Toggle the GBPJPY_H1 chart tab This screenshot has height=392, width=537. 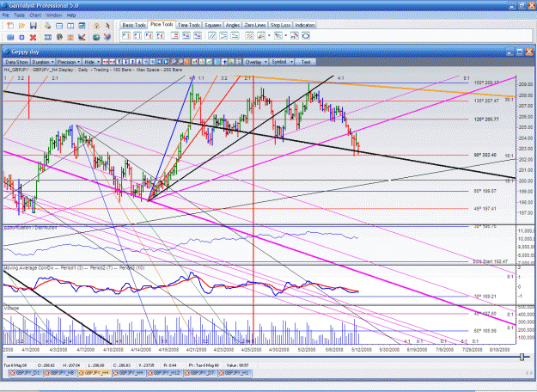click(x=235, y=373)
